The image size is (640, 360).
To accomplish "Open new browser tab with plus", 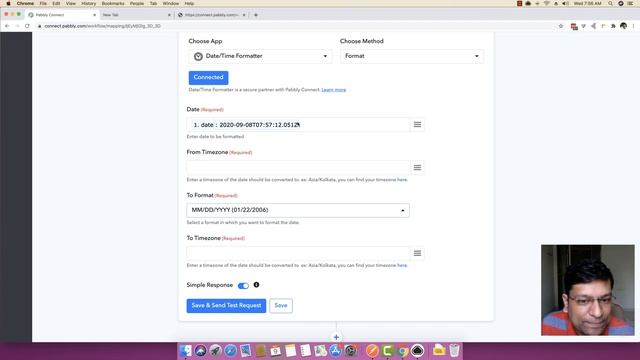I will coord(256,15).
